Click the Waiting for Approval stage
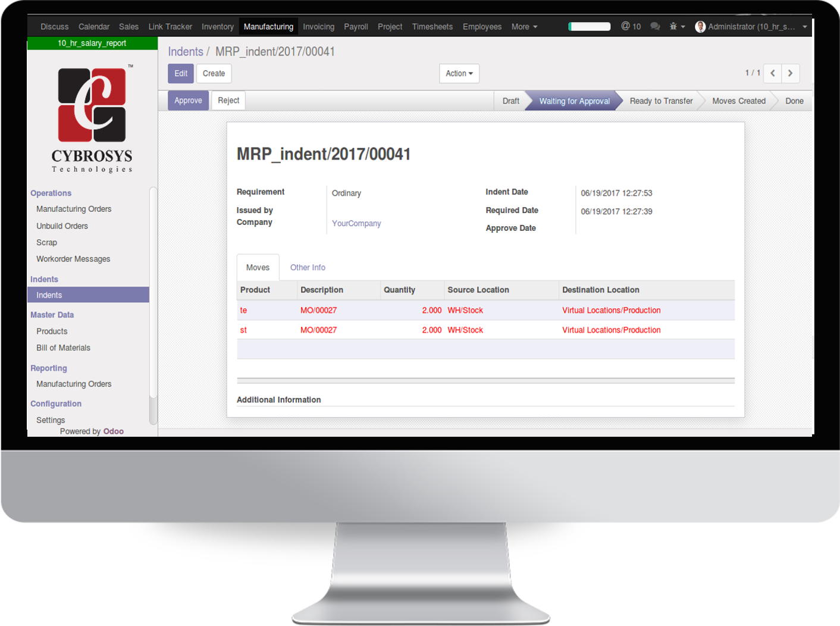This screenshot has width=840, height=626. pos(574,101)
